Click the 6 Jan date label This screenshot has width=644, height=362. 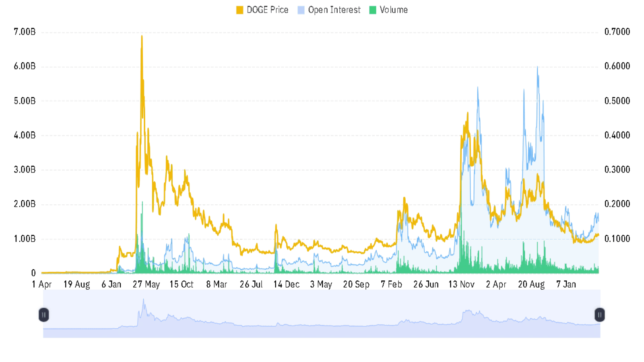pos(111,284)
